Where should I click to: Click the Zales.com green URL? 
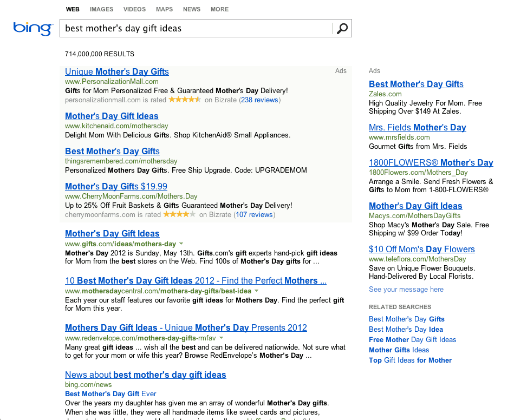coord(385,94)
